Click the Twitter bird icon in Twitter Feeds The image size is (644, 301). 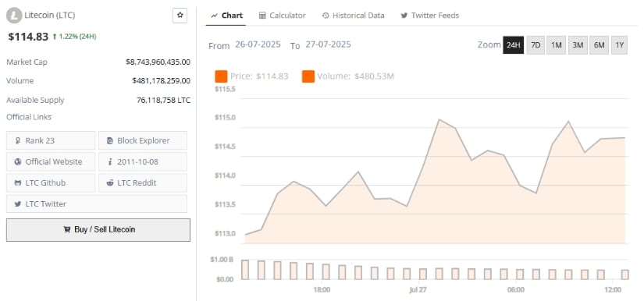click(404, 16)
